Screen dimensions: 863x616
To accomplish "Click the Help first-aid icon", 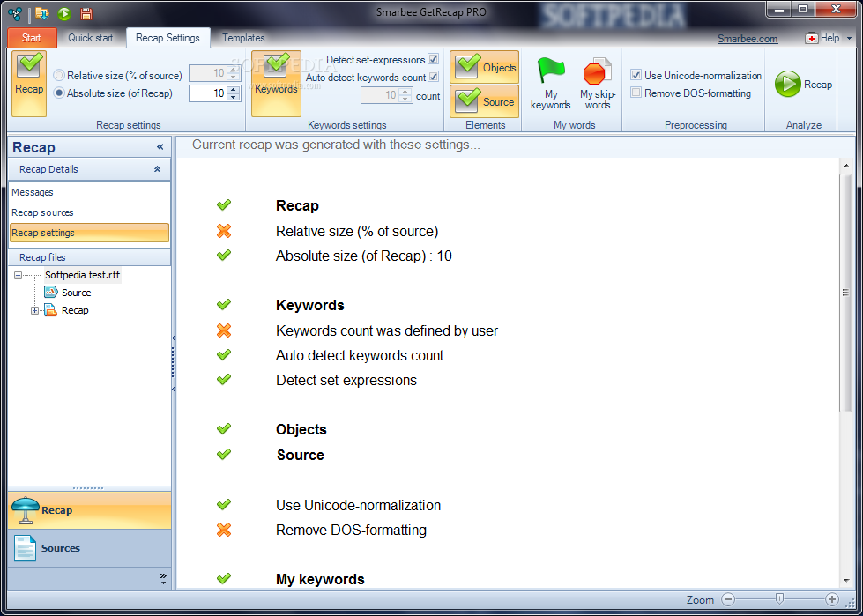I will (811, 38).
